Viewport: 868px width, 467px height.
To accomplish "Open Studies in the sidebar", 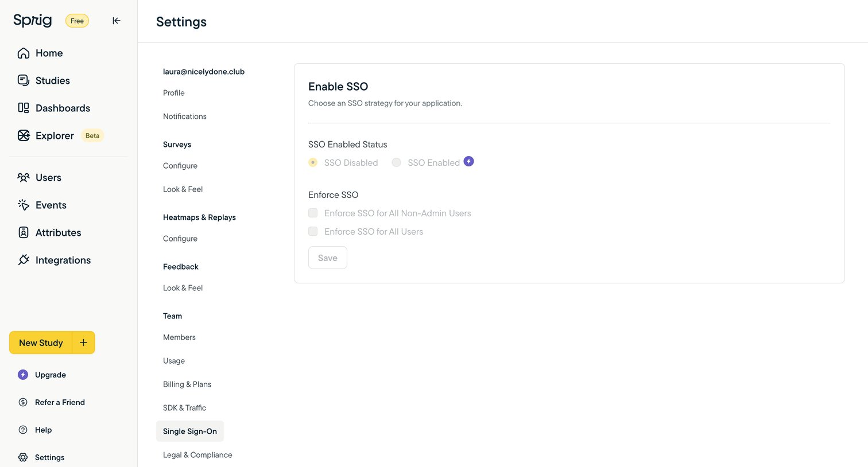I will [x=53, y=80].
